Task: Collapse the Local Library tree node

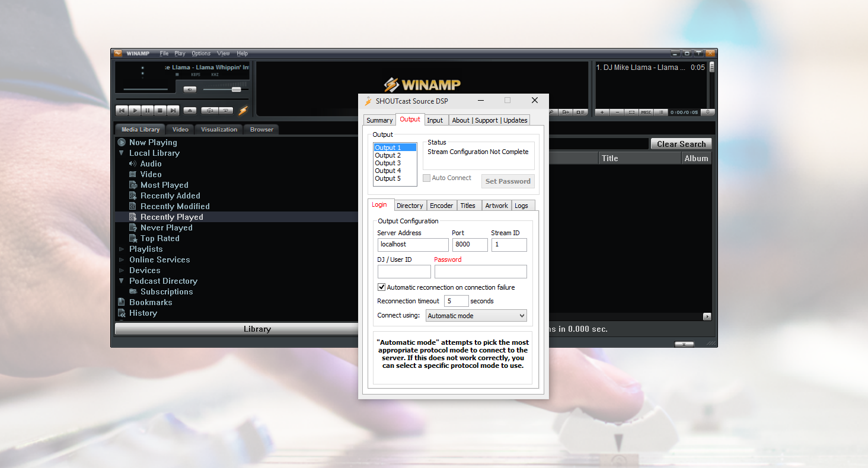Action: (122, 153)
